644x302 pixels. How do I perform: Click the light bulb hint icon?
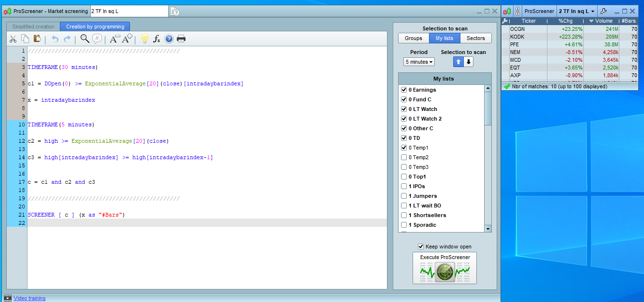click(144, 39)
